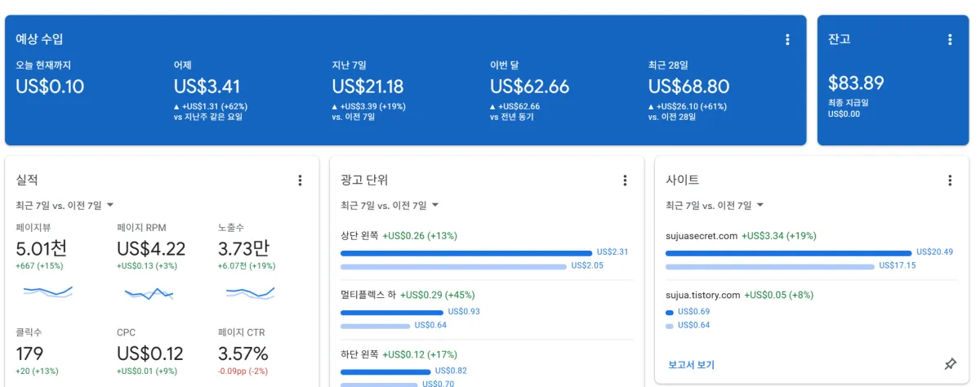Click yesterday's earnings US$3.41
Screen dimensions: 980x387
207,87
